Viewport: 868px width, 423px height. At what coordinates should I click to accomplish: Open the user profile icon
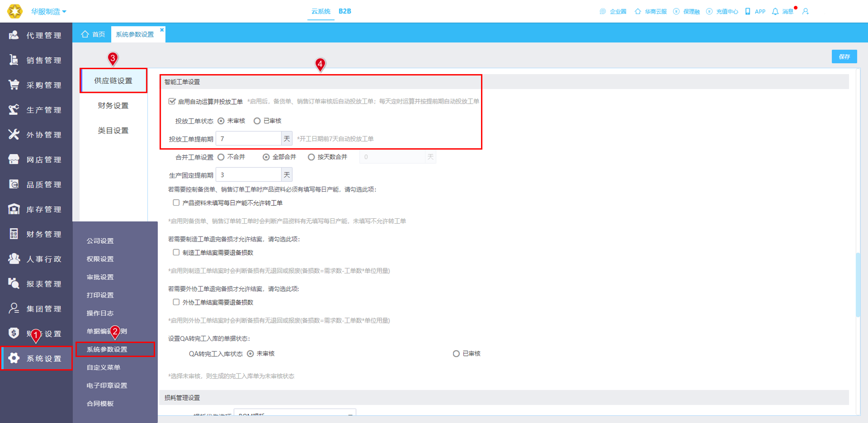click(x=806, y=11)
